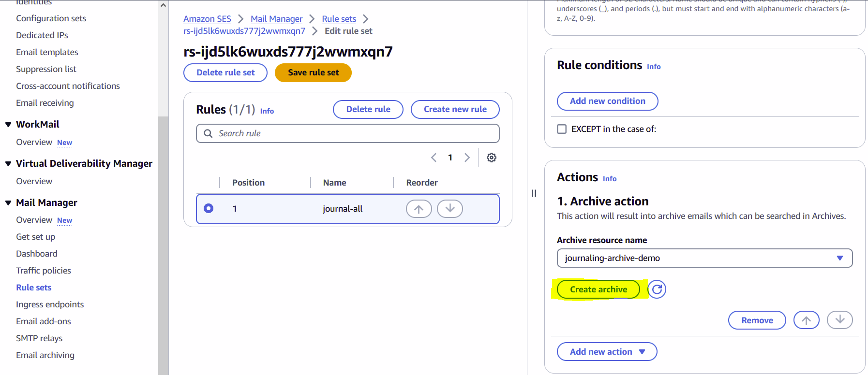This screenshot has width=868, height=375.
Task: Go to previous rules page
Action: [434, 158]
